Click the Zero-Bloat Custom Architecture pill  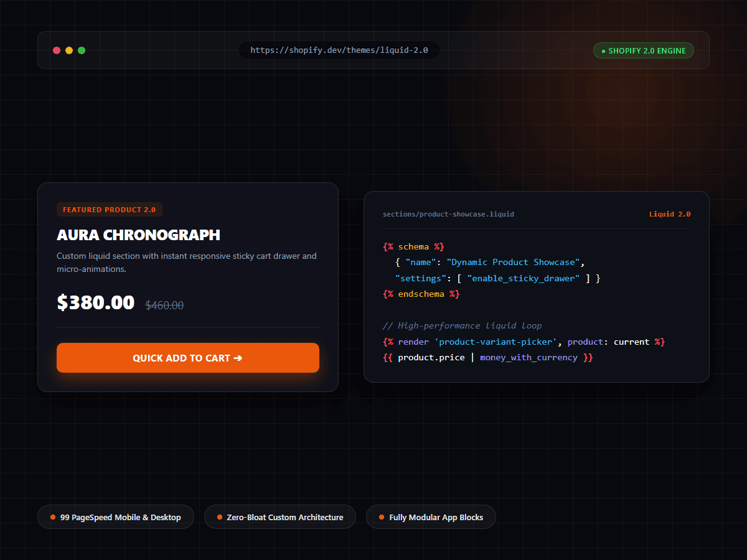click(280, 517)
